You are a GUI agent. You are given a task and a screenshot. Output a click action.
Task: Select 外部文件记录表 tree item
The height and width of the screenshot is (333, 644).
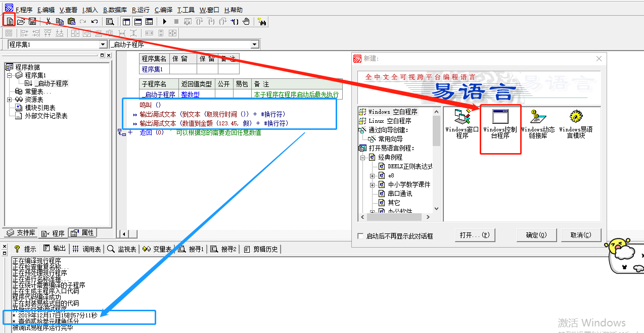pos(46,116)
